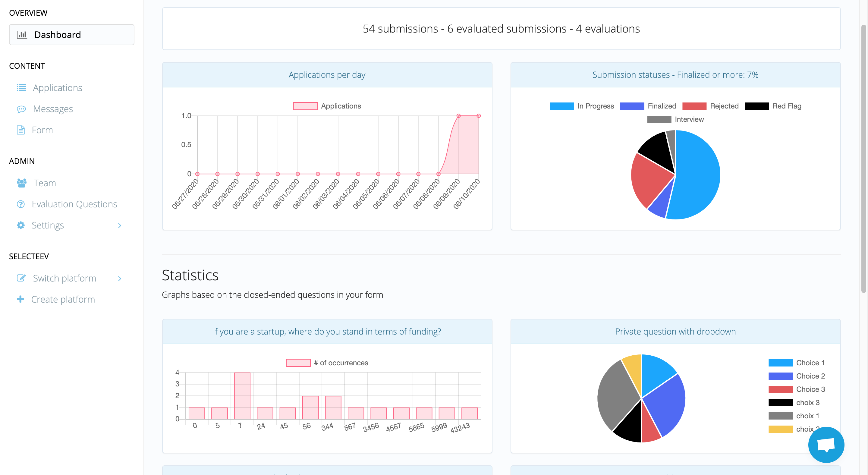Click the Choice 2 color swatch
This screenshot has height=475, width=868.
(780, 376)
